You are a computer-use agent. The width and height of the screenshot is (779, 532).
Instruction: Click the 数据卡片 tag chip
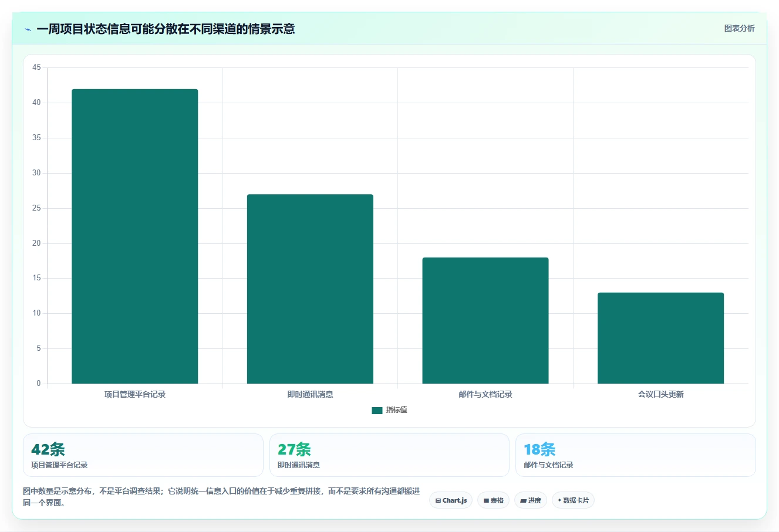[x=573, y=500]
